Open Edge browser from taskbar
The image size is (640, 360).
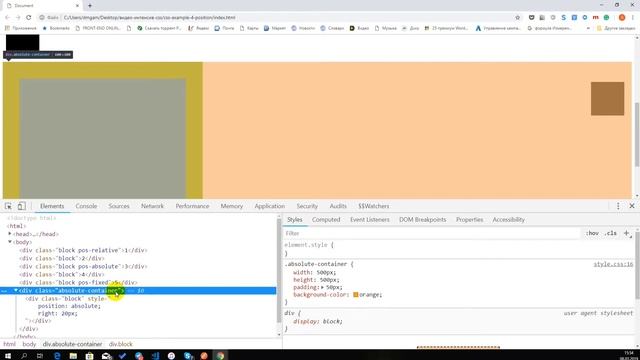(57, 356)
